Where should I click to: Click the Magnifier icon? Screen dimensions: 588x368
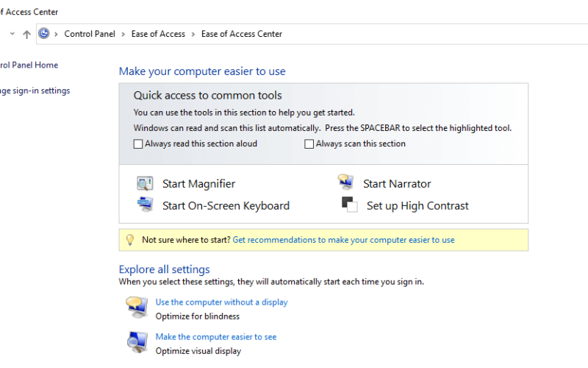[x=145, y=183]
